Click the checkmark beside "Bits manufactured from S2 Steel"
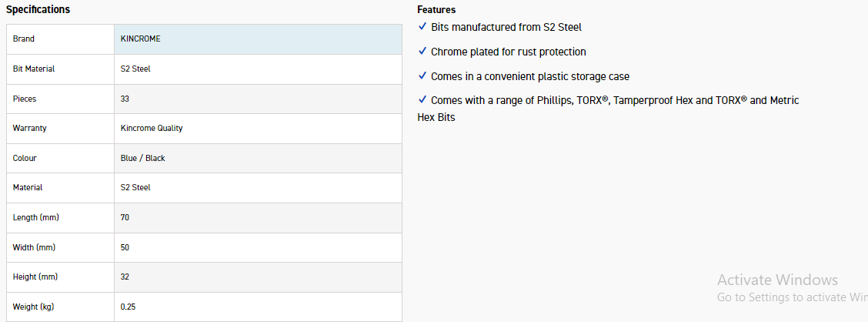868x322 pixels. 422,27
